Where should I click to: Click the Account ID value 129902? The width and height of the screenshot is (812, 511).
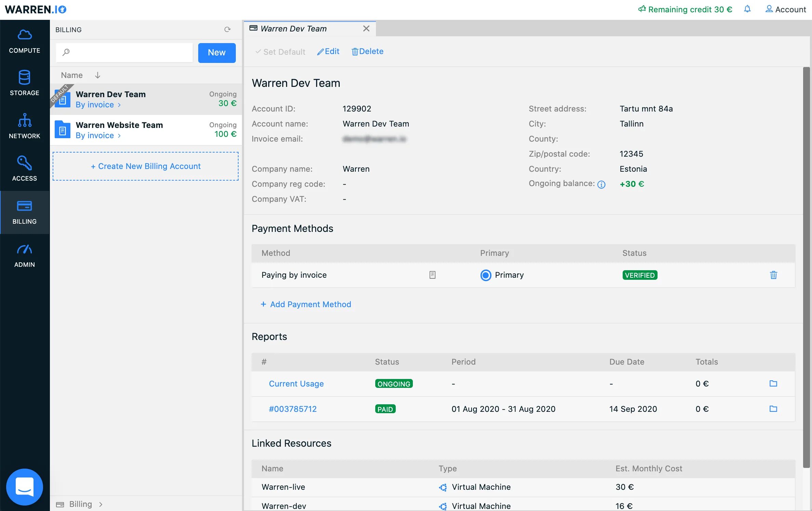[357, 109]
